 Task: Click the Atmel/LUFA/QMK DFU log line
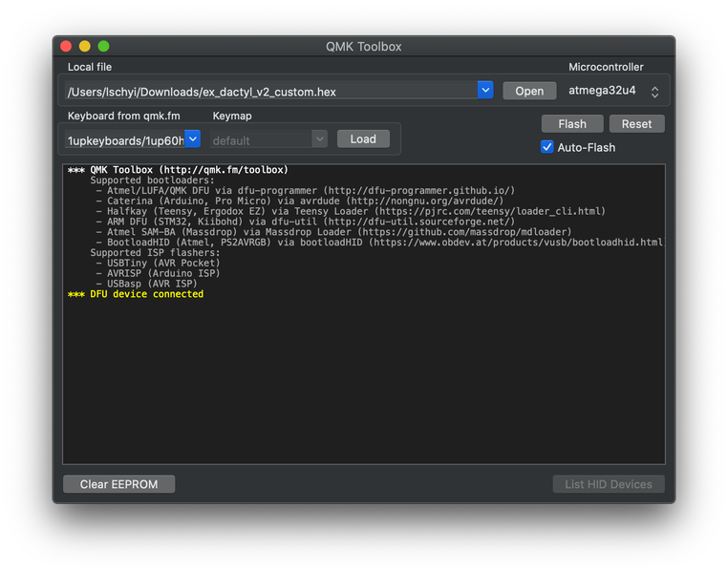[306, 191]
